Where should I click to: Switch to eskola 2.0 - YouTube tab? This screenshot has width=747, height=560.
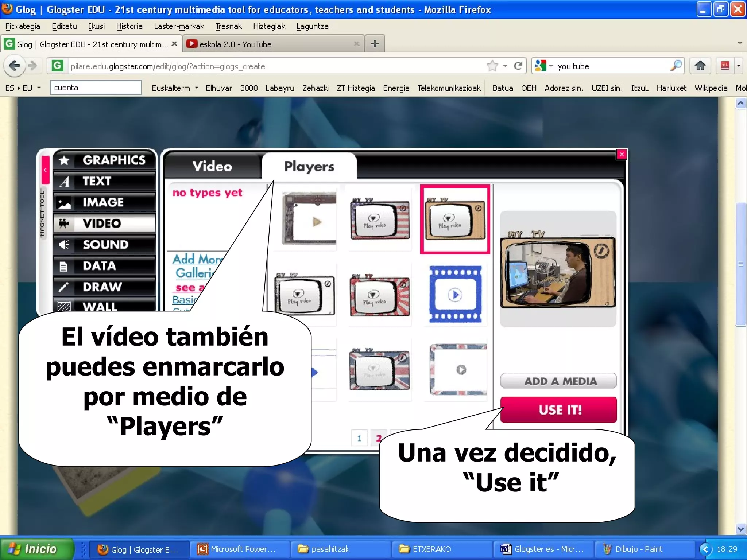[x=270, y=44]
